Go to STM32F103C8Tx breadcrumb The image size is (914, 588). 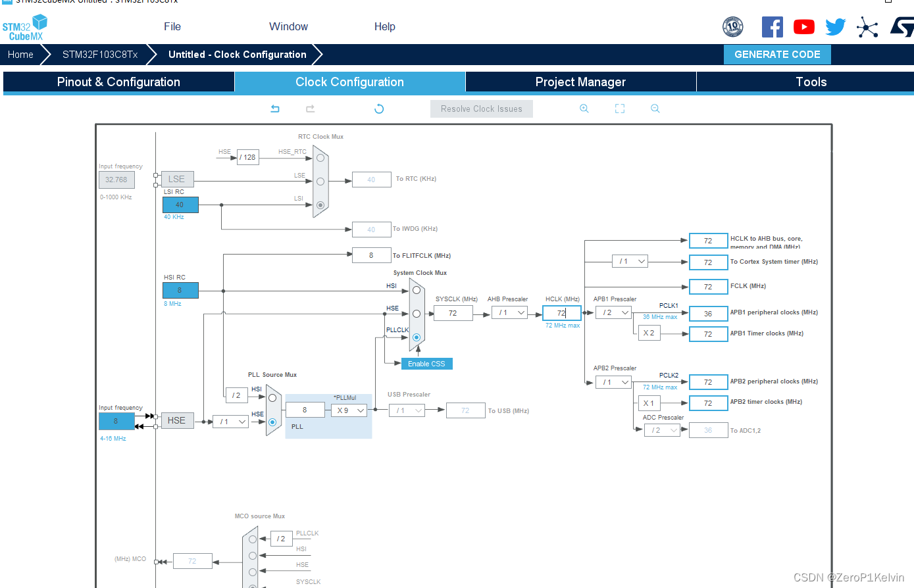point(100,55)
